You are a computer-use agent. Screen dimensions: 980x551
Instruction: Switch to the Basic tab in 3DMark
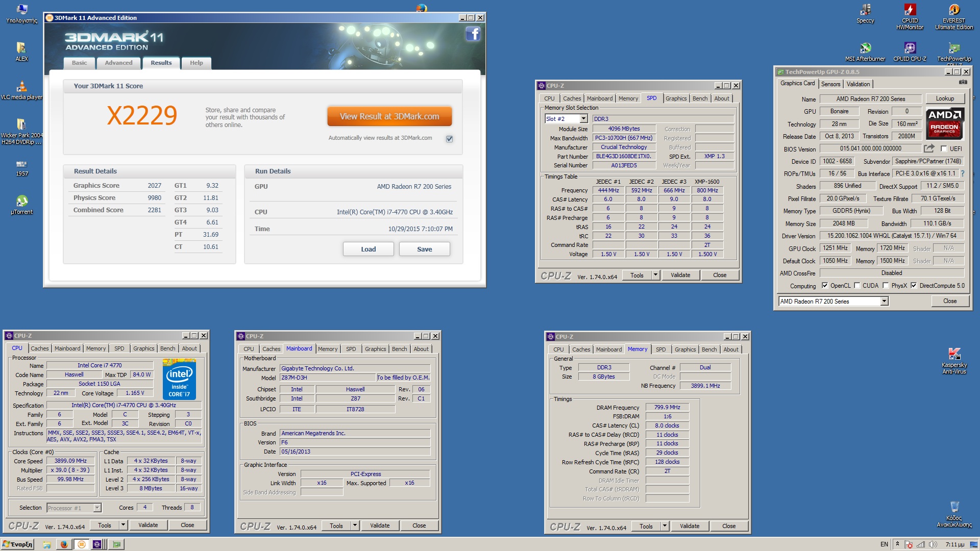point(79,63)
